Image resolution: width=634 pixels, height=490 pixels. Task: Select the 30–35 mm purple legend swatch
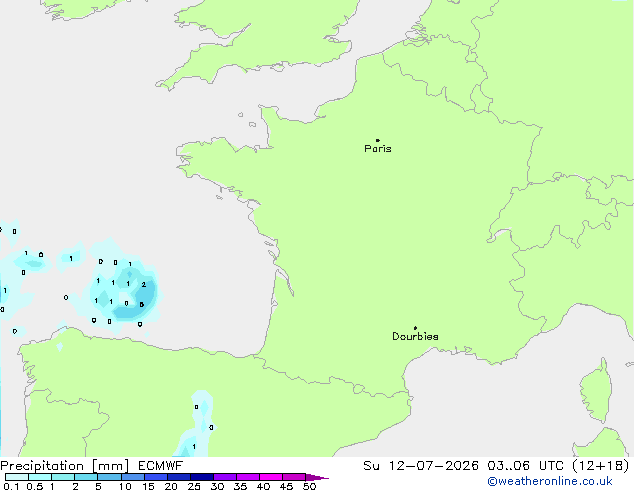225,477
